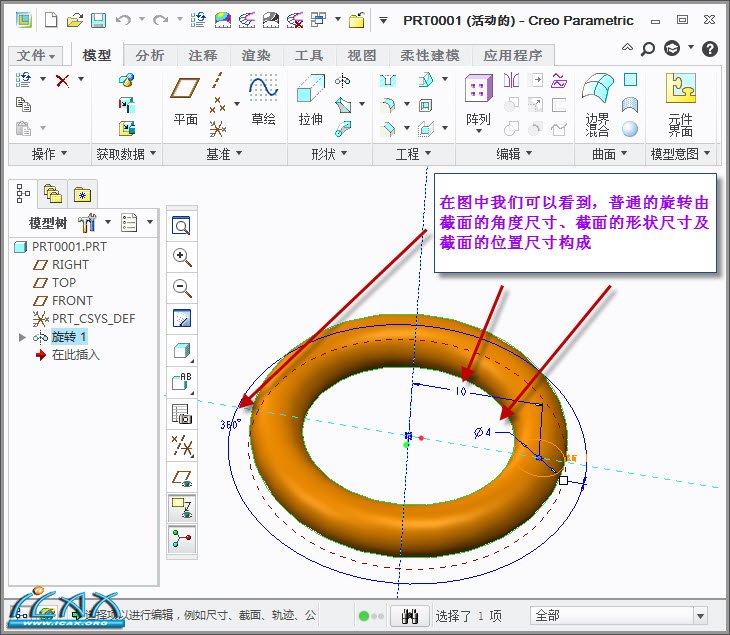Toggle spin center display icon
This screenshot has height=635, width=730.
click(182, 539)
